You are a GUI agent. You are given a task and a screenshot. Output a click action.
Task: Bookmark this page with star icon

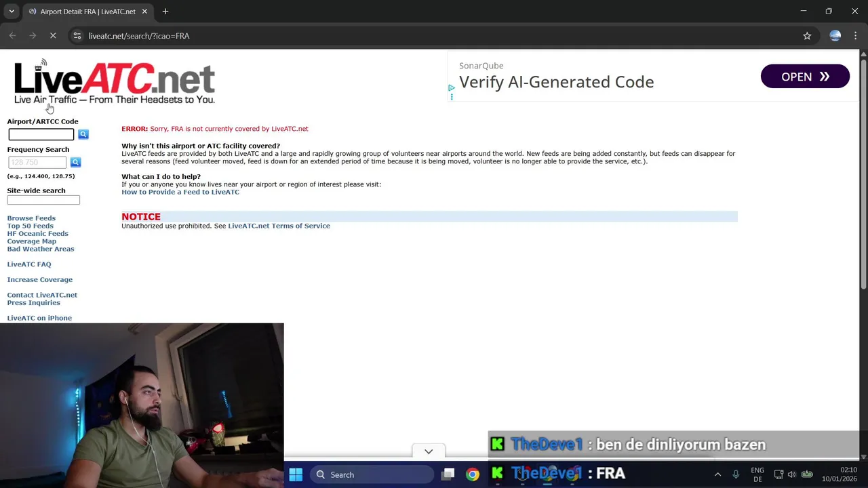[x=807, y=36]
